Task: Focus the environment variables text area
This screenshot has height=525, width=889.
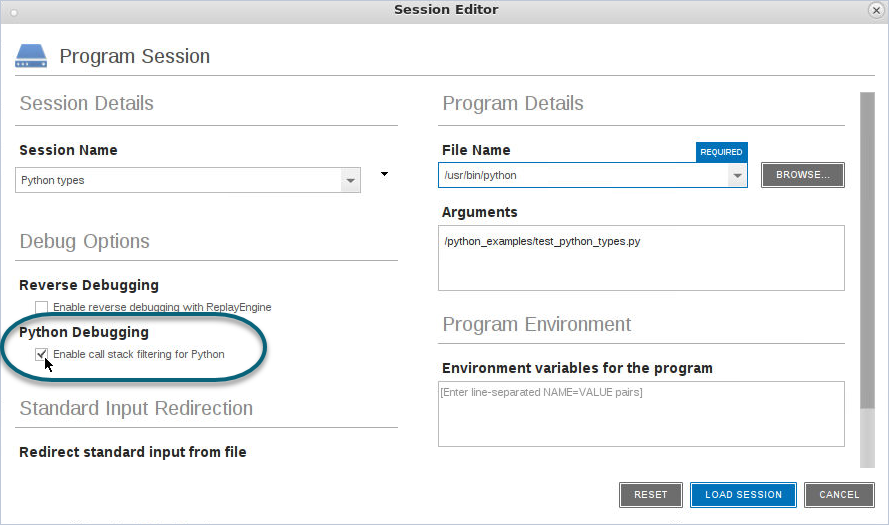Action: [x=641, y=413]
